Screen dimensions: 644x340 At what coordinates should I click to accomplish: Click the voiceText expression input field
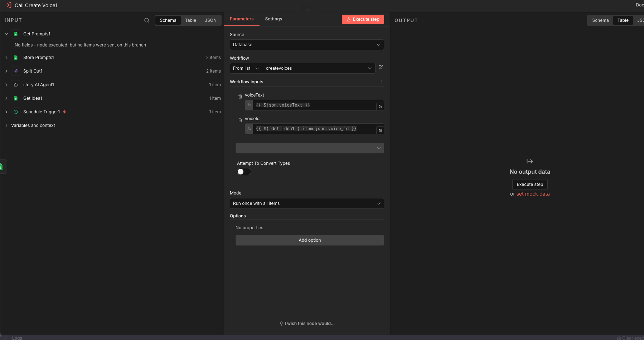tap(314, 105)
